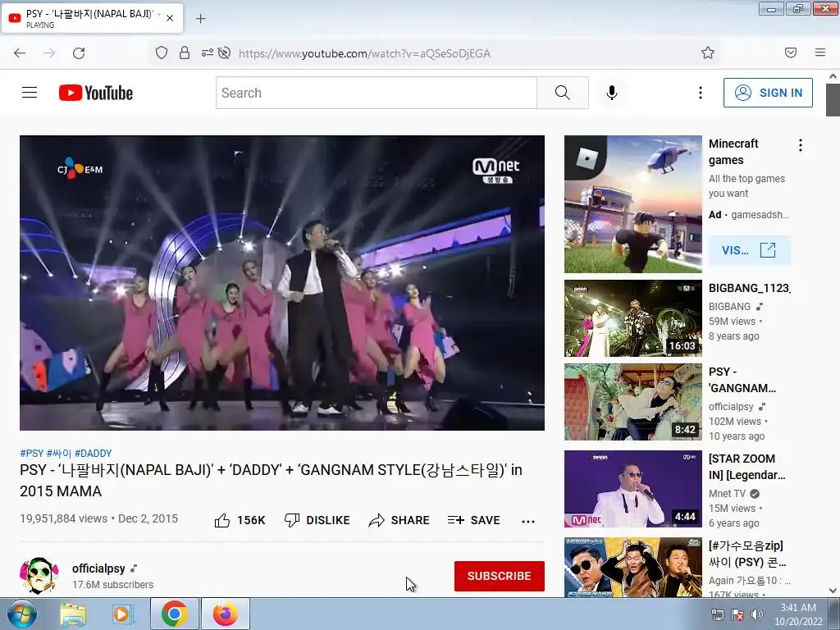Go back with browser back arrow
The width and height of the screenshot is (840, 630).
coord(20,53)
